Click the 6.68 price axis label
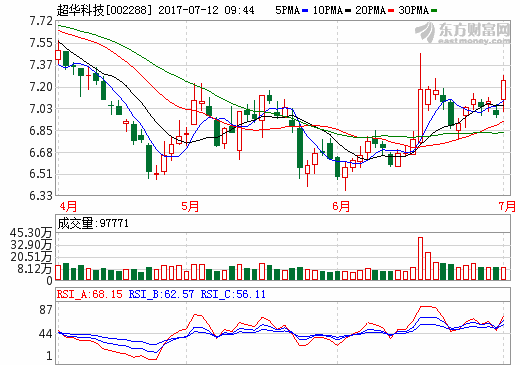 coord(41,153)
